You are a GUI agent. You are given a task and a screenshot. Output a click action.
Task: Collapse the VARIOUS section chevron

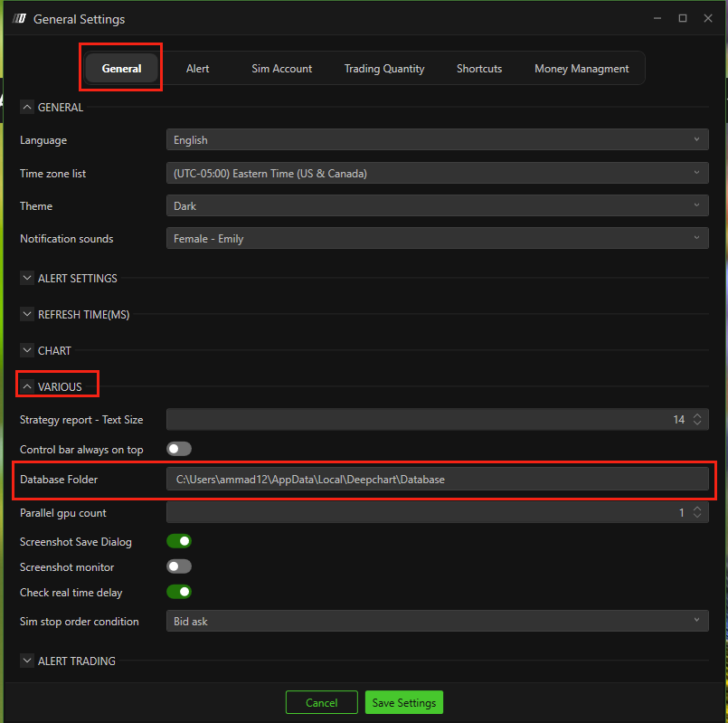[26, 387]
